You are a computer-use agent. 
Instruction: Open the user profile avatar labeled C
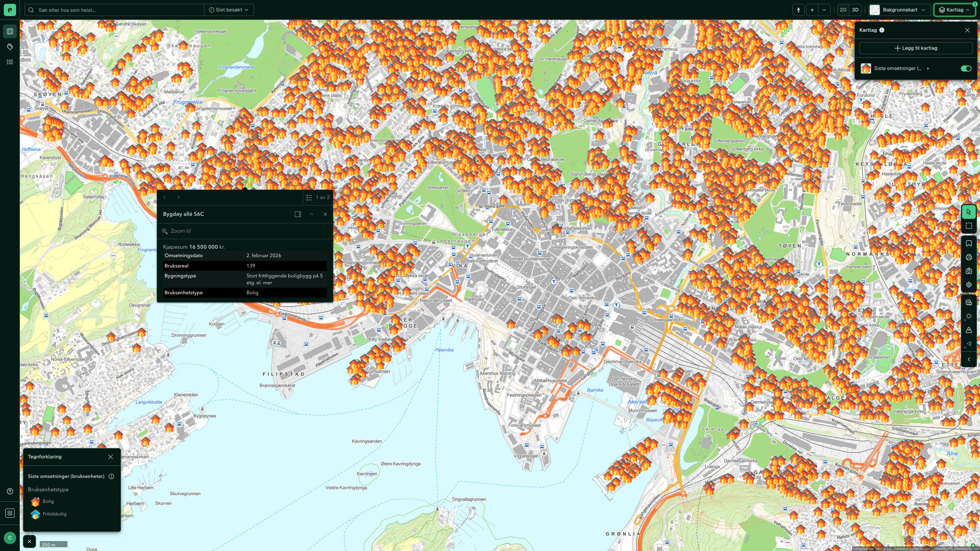[10, 538]
